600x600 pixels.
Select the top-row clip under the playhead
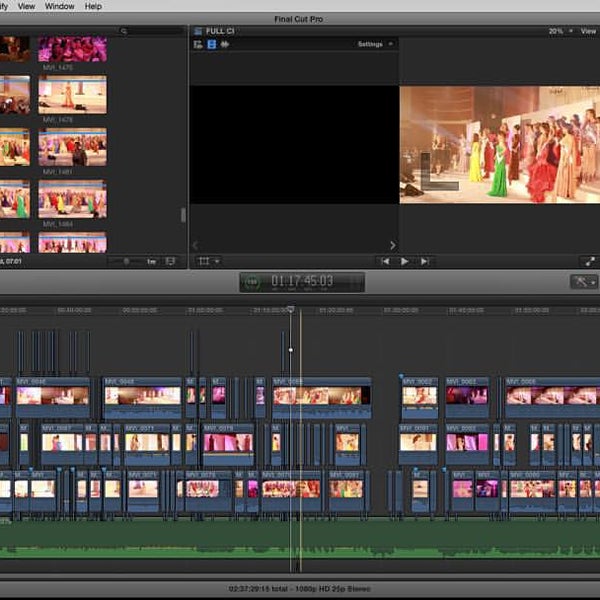pyautogui.click(x=321, y=397)
